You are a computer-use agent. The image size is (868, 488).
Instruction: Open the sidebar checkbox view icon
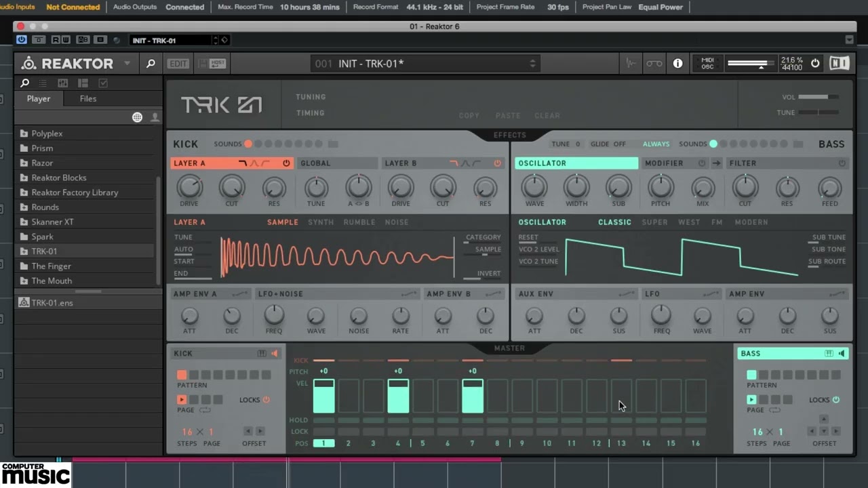(x=103, y=83)
